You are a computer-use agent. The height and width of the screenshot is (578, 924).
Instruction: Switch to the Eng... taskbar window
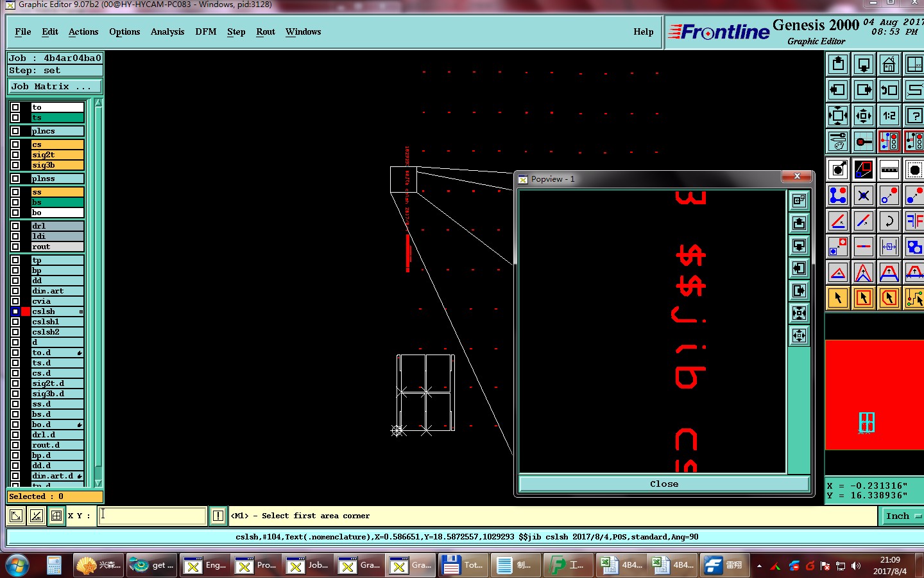point(205,565)
